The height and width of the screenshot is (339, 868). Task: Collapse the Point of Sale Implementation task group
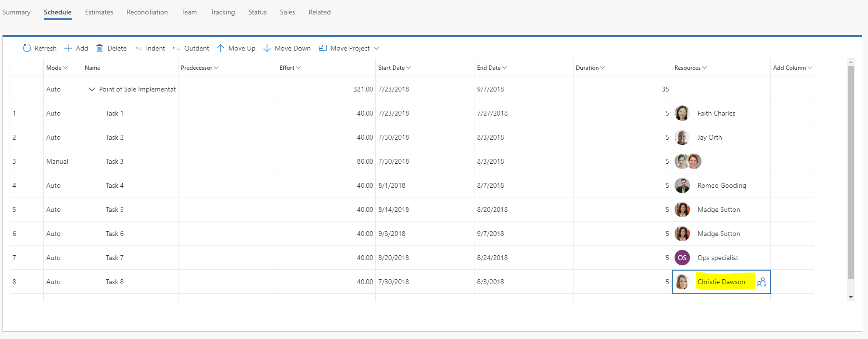click(x=92, y=89)
